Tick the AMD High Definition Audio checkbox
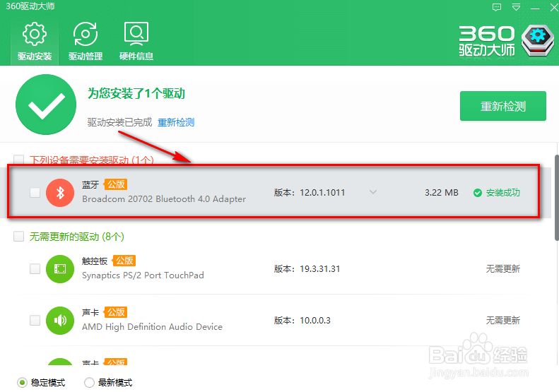 tap(35, 320)
